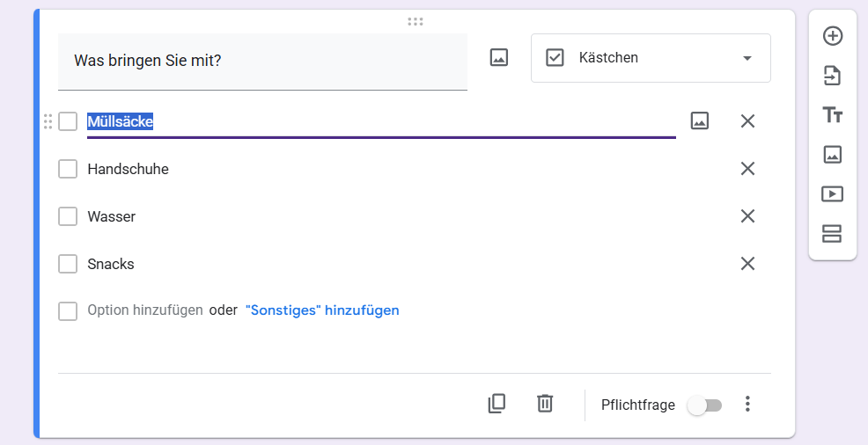Duplicate this question

(497, 404)
